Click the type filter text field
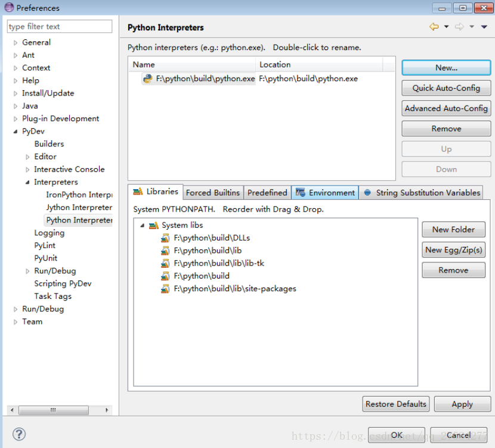The height and width of the screenshot is (448, 495). [x=60, y=26]
